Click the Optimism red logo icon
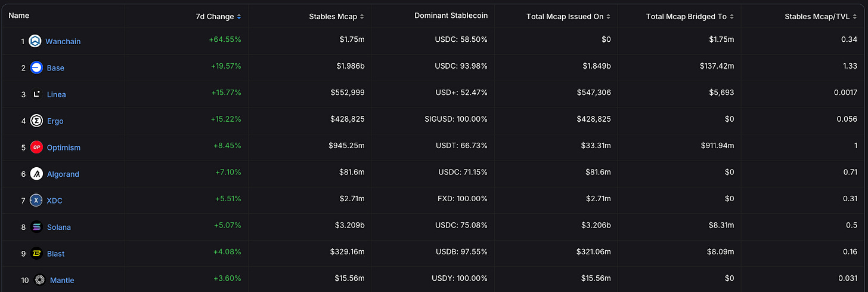This screenshot has width=868, height=292. (x=36, y=147)
